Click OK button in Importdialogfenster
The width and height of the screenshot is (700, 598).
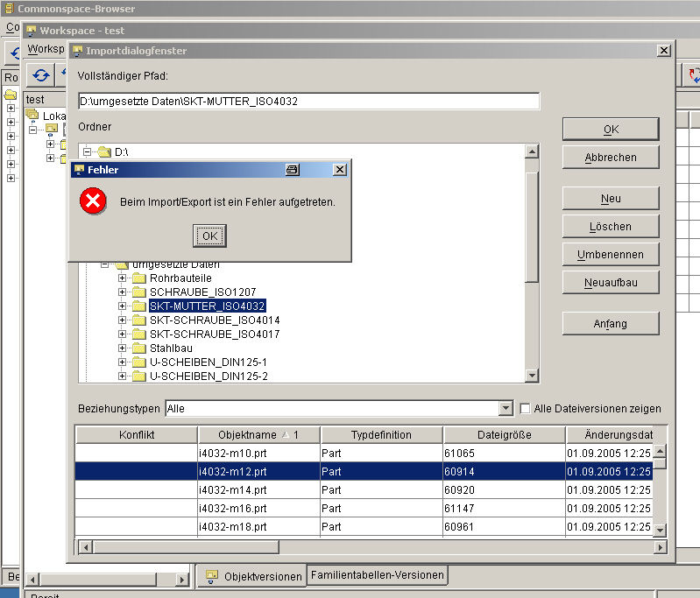pyautogui.click(x=611, y=130)
